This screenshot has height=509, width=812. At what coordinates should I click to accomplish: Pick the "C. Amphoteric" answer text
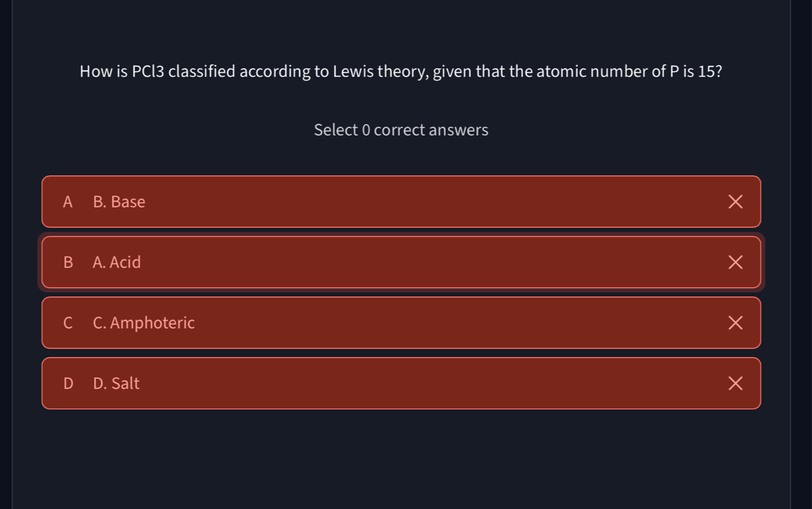pyautogui.click(x=144, y=323)
